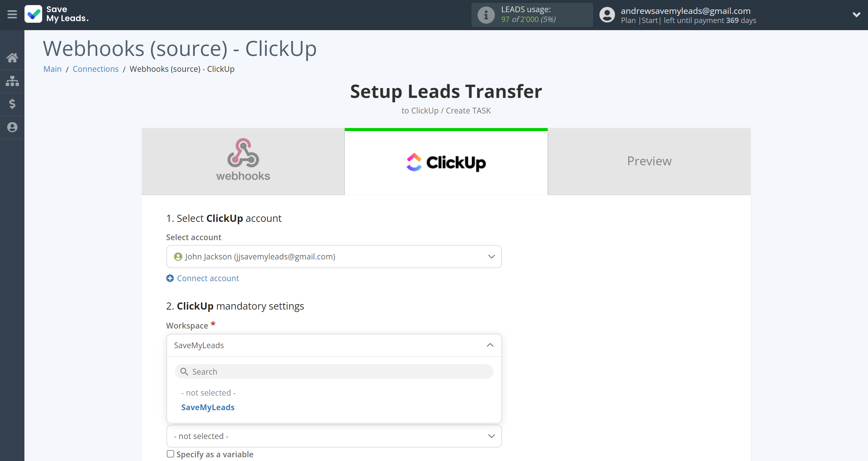The height and width of the screenshot is (461, 868).
Task: Click the Main breadcrumb link
Action: point(52,69)
